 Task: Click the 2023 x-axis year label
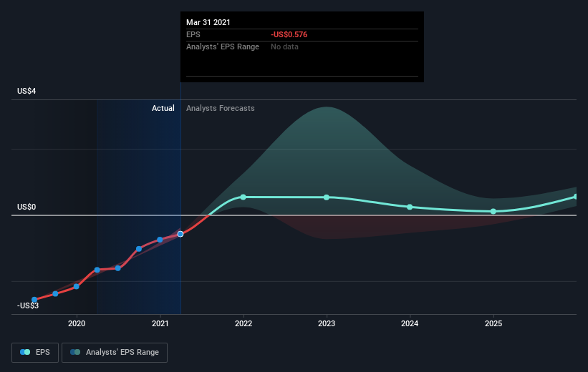(x=327, y=323)
